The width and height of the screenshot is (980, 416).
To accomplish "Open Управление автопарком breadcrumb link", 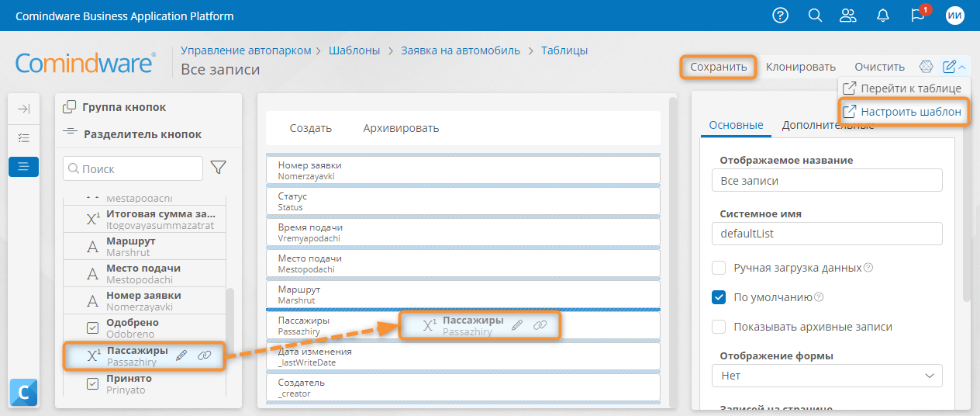I will tap(246, 50).
